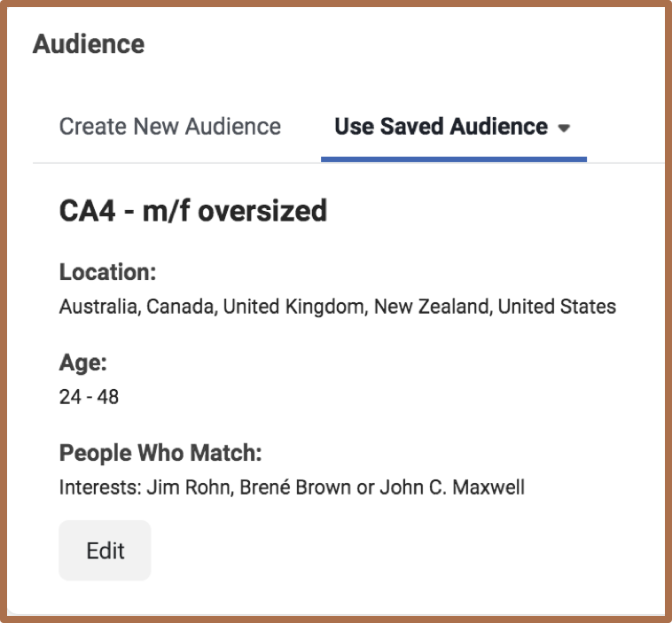Open the dropdown arrow beside Use Saved Audience

click(564, 128)
